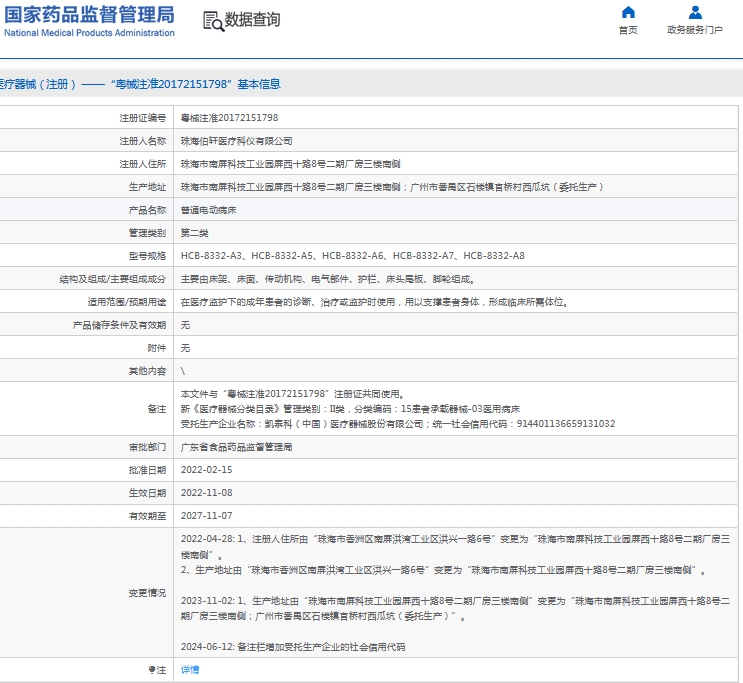Click management category value 第二类
The width and height of the screenshot is (743, 683).
[x=194, y=233]
